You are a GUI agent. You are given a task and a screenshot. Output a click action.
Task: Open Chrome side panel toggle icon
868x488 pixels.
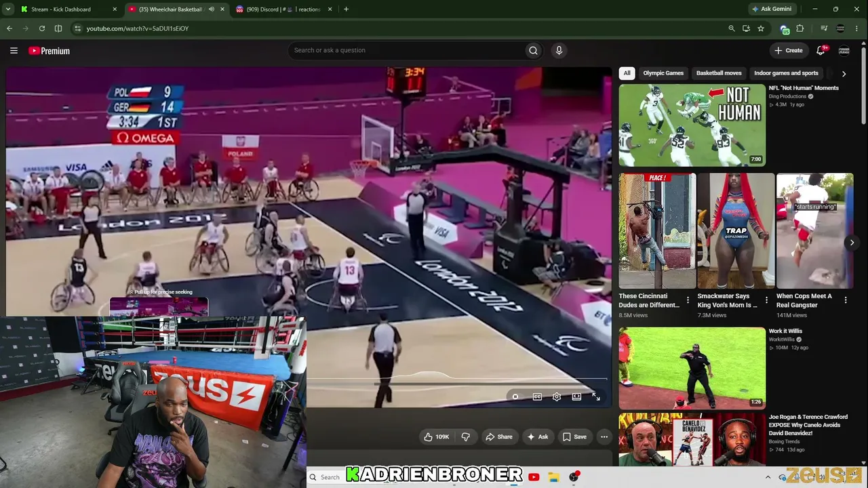coord(58,28)
